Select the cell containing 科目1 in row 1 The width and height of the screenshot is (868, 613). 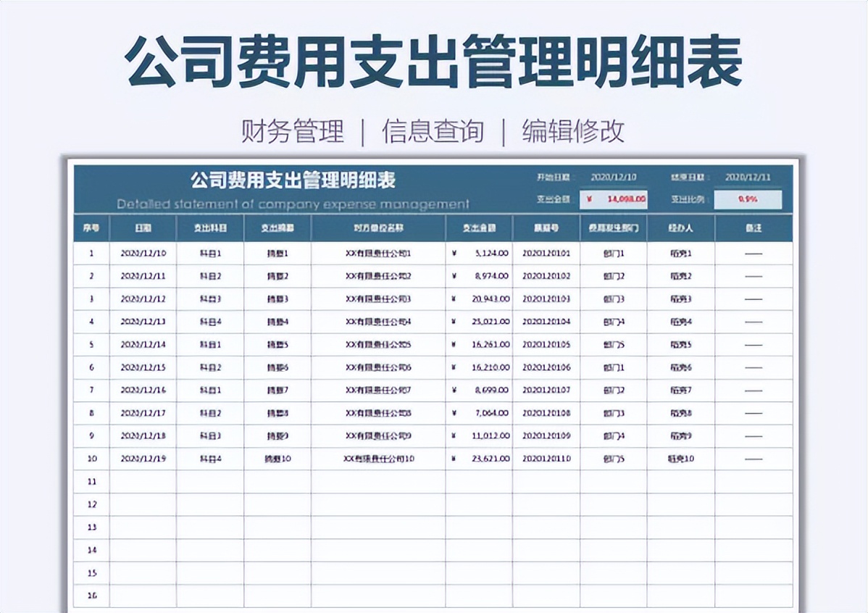click(210, 253)
